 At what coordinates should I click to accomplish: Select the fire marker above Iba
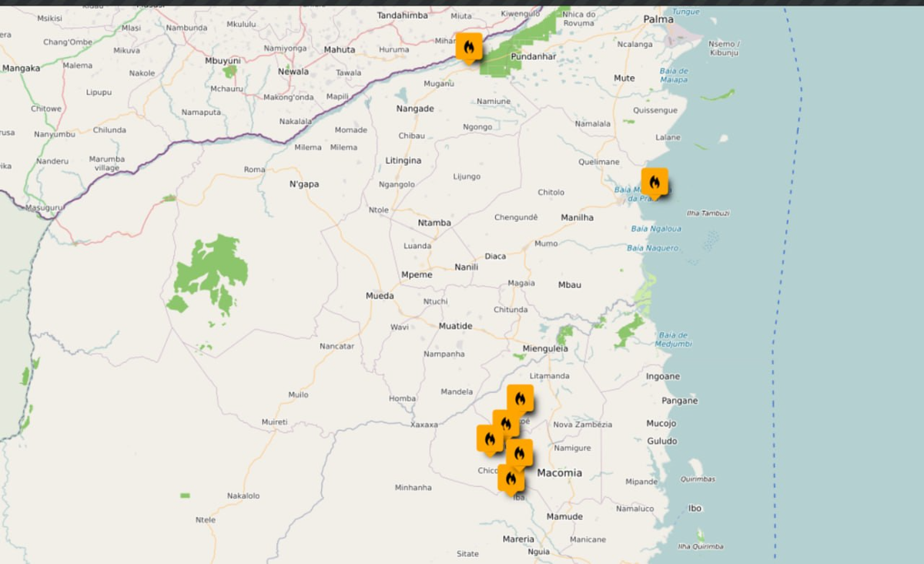click(x=512, y=479)
